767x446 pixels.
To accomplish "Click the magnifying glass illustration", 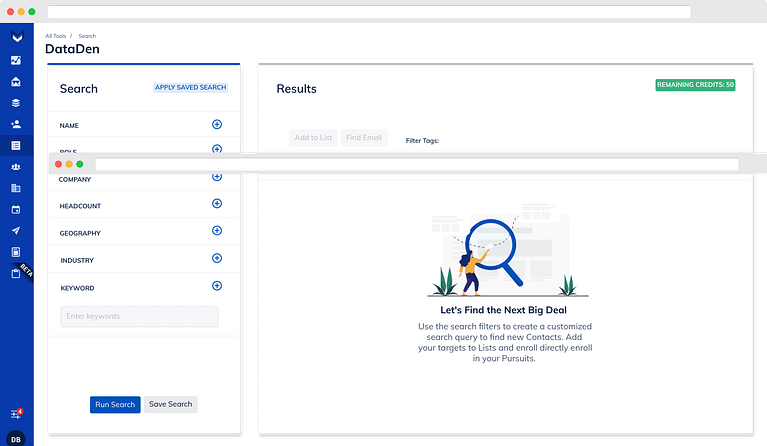I will (494, 252).
